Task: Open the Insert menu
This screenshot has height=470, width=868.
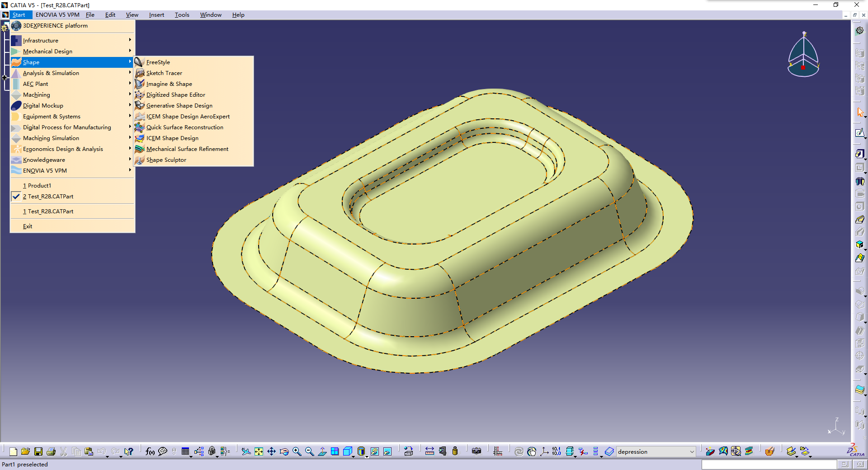Action: 156,15
